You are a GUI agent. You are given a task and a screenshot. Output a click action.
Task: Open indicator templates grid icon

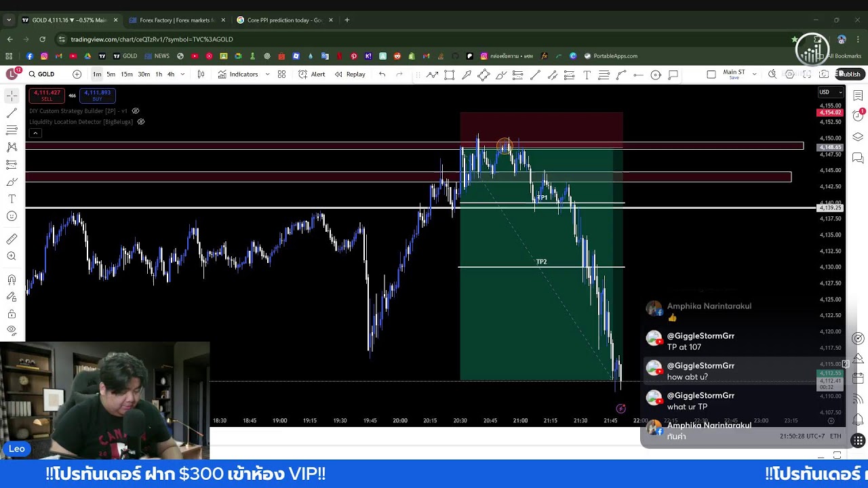(281, 74)
